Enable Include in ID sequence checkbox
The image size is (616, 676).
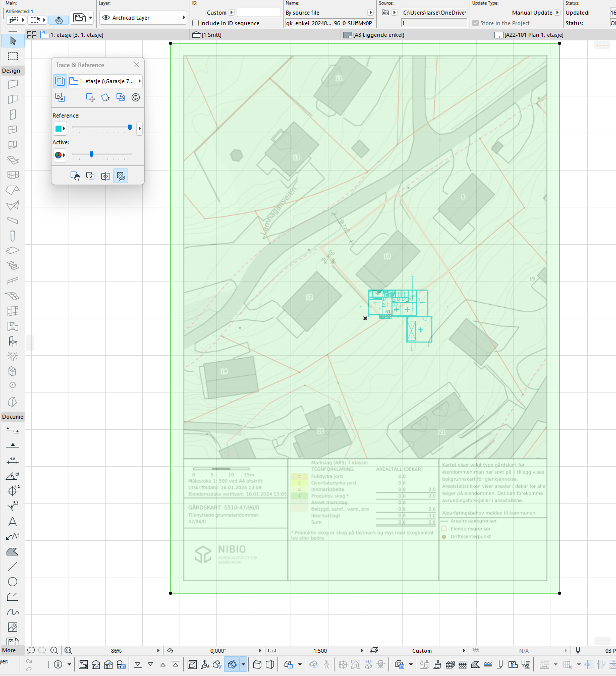point(196,23)
